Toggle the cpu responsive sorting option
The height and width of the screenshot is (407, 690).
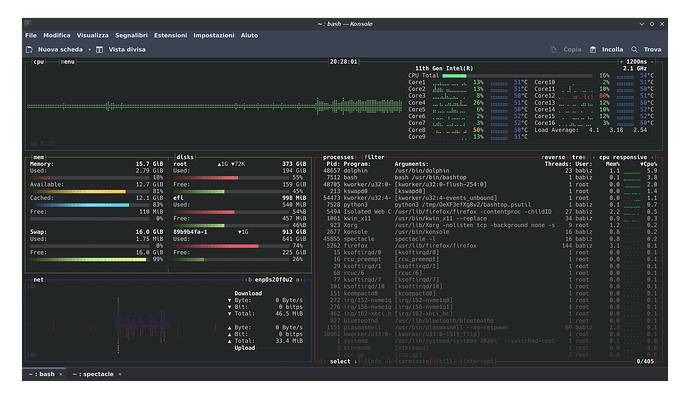point(623,157)
